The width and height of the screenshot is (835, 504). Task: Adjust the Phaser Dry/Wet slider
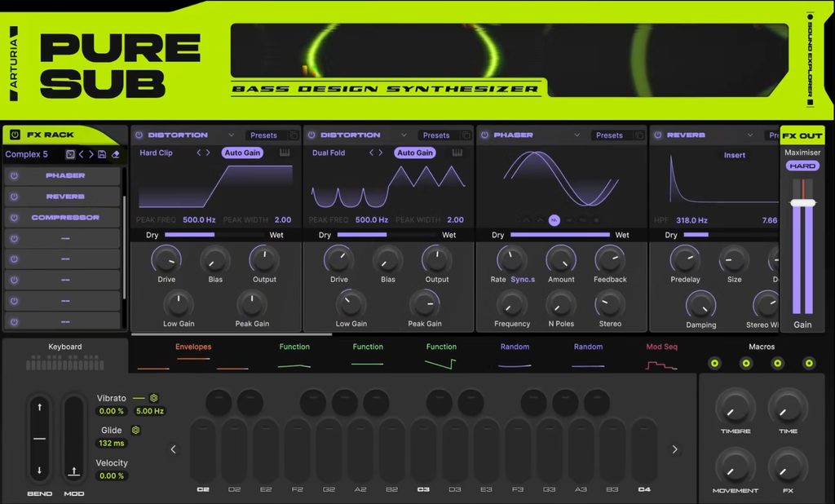[559, 235]
